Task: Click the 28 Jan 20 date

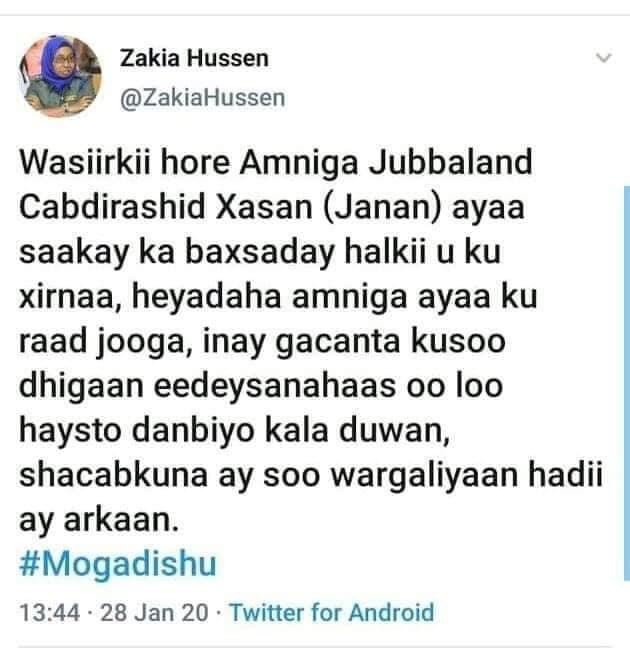Action: point(154,613)
